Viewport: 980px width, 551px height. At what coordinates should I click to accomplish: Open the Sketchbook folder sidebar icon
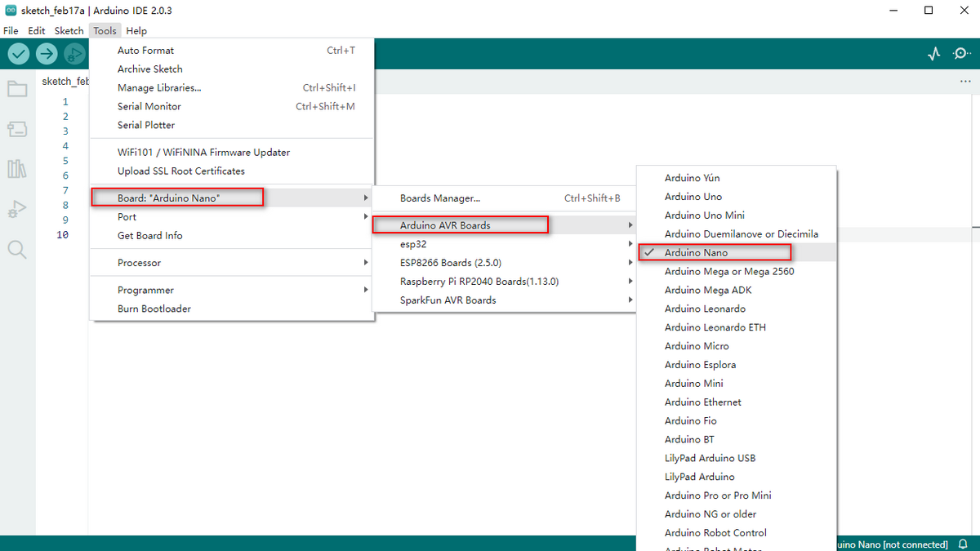pos(17,89)
